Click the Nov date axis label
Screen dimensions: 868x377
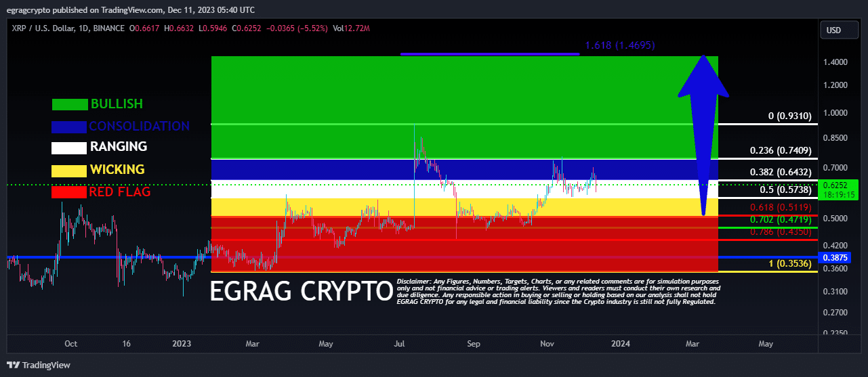[x=547, y=344]
